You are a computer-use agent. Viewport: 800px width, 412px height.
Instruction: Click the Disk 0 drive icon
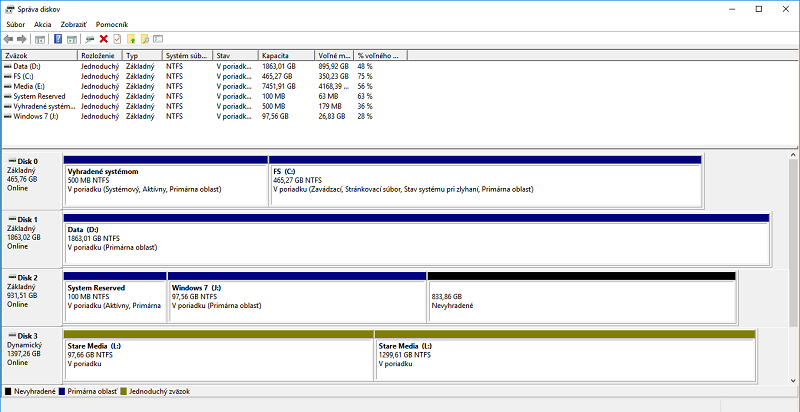[x=13, y=161]
